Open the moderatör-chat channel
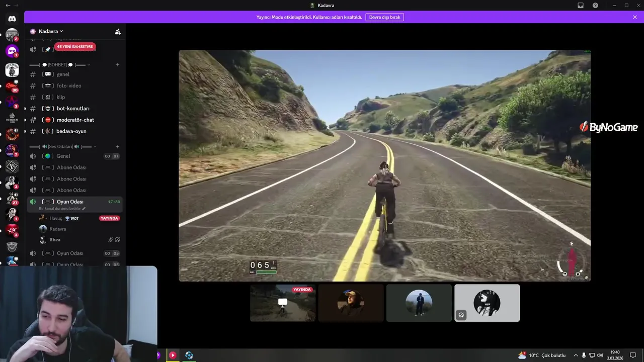This screenshot has width=644, height=362. coord(75,120)
